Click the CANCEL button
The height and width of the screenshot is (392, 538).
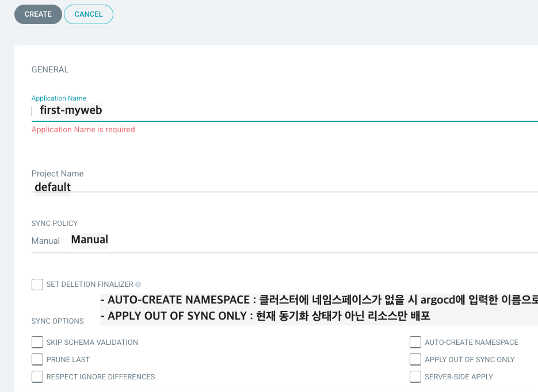coord(89,14)
